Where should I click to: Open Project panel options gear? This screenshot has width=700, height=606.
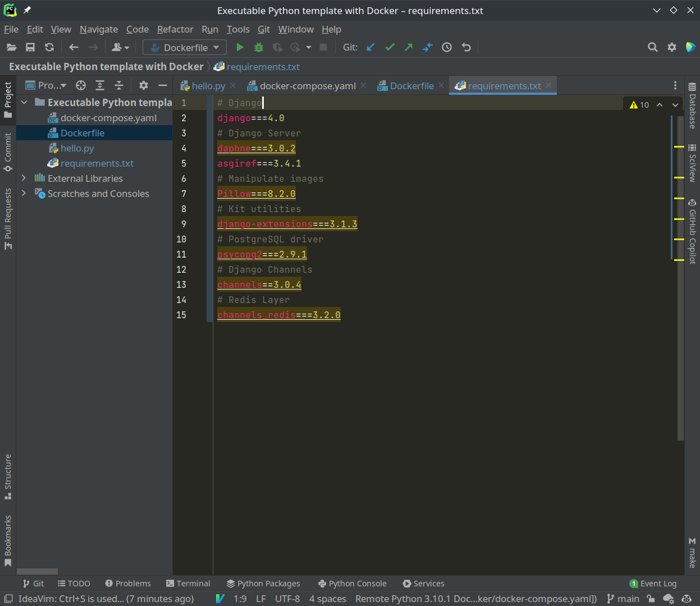tap(144, 85)
